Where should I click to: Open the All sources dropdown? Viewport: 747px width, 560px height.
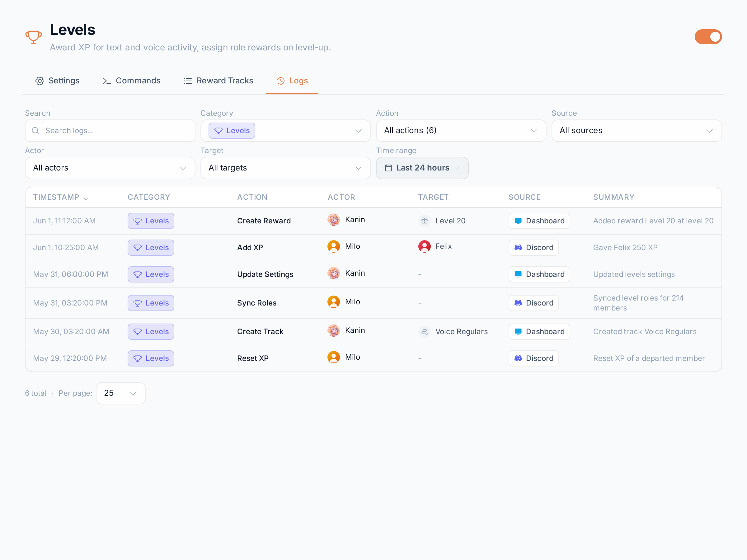(637, 131)
